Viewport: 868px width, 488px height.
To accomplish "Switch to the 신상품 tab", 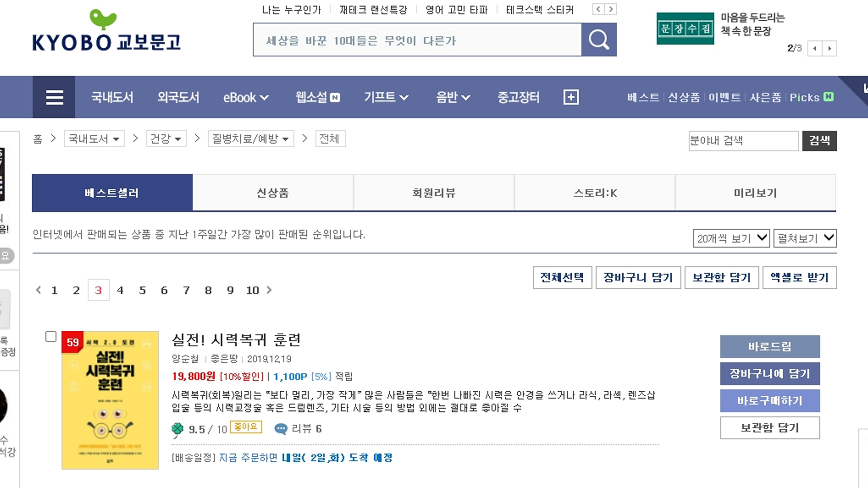I will 273,193.
